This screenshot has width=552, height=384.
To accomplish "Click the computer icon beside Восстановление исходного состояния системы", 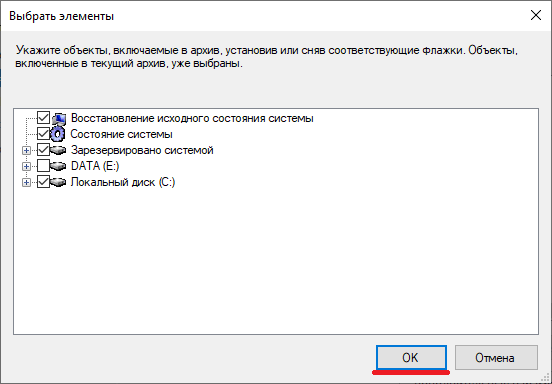I will [x=58, y=118].
